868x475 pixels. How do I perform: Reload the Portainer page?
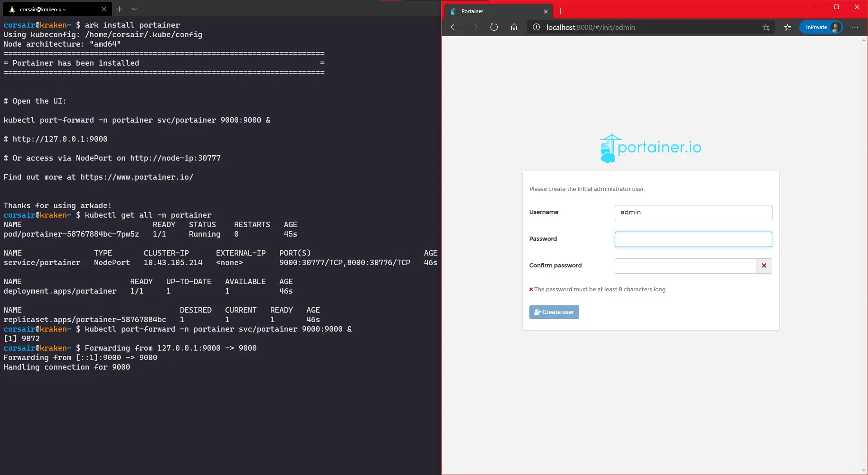point(494,27)
